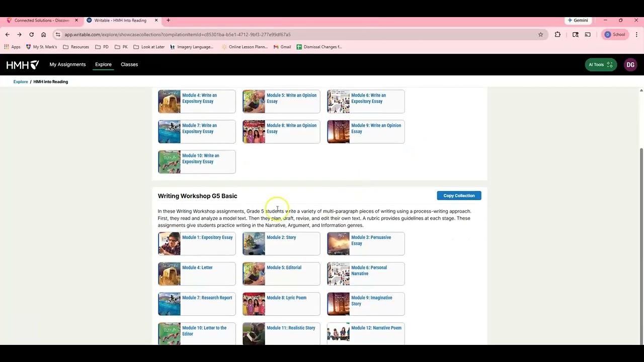Open the Look at Later bookmark folder
Screen dimensions: 644x362
[x=149, y=47]
